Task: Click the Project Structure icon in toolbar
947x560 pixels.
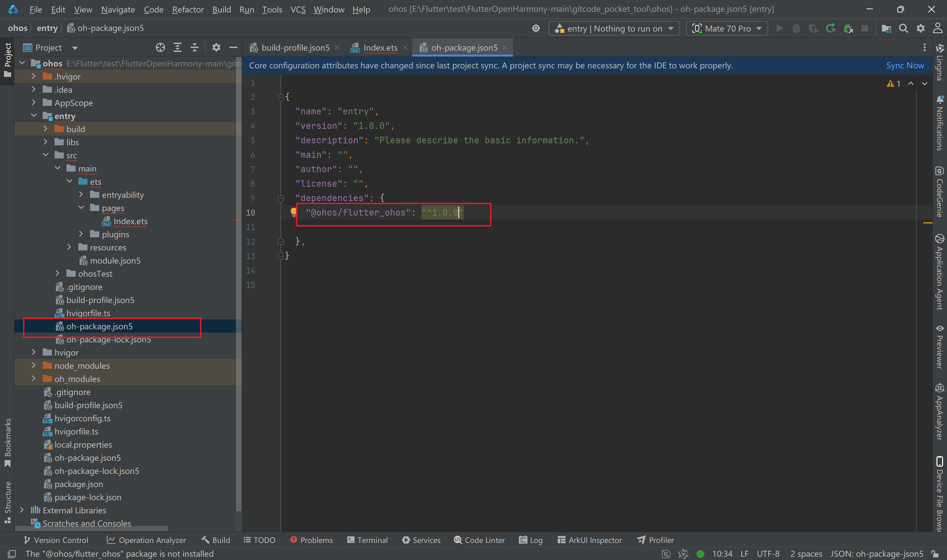Action: pyautogui.click(x=886, y=29)
